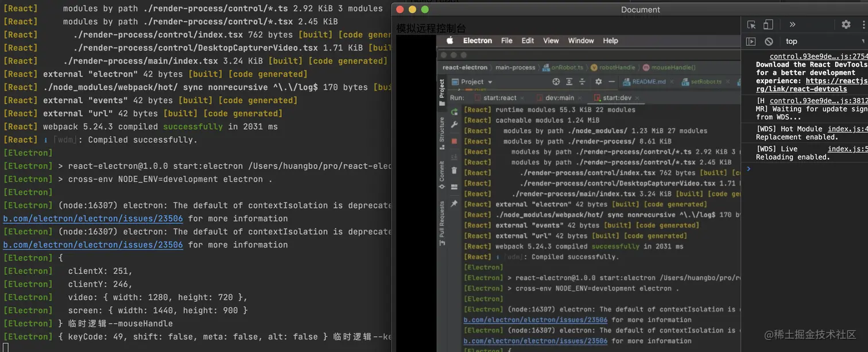This screenshot has width=868, height=352.
Task: Click the locate/select opened file target icon
Action: [556, 82]
